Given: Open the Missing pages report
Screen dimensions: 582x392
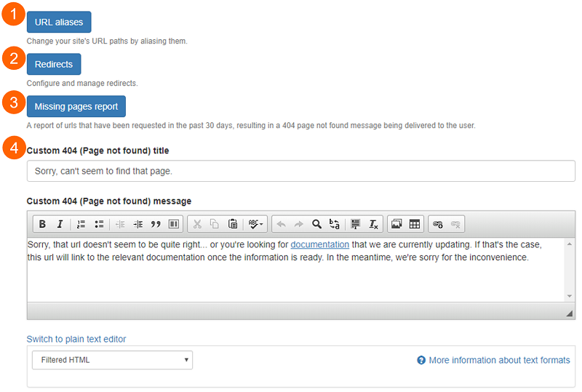Looking at the screenshot, I should click(76, 107).
